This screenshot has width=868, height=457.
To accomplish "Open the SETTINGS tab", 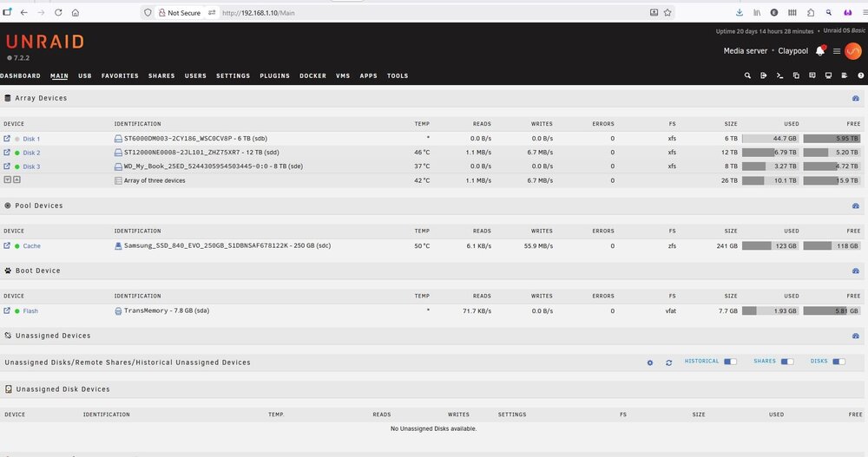I will pos(233,75).
